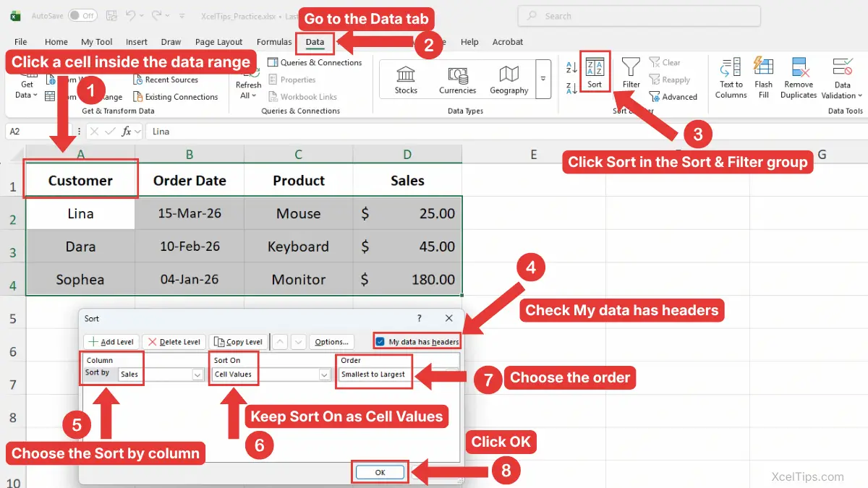Open the Help tab
The height and width of the screenshot is (488, 868).
click(x=469, y=42)
